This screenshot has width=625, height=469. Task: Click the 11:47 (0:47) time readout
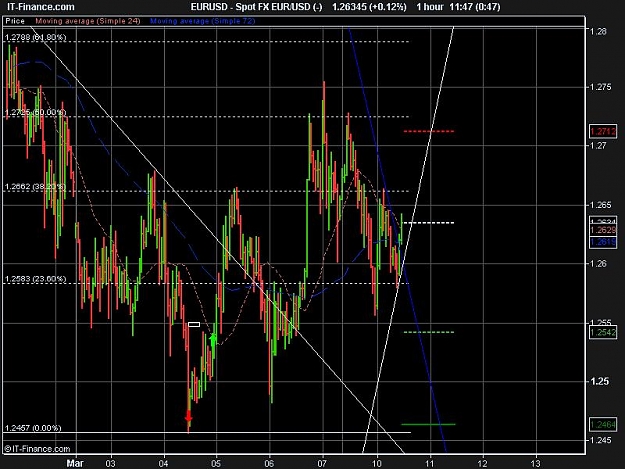click(x=474, y=7)
